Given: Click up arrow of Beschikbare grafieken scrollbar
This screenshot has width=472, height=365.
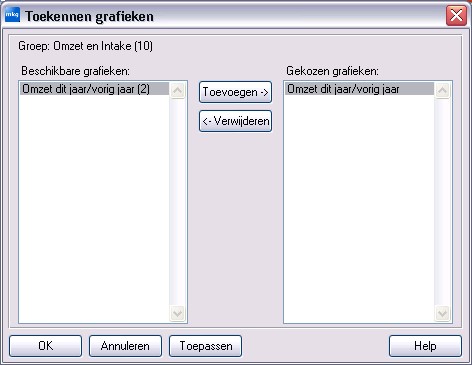Looking at the screenshot, I should coord(177,90).
